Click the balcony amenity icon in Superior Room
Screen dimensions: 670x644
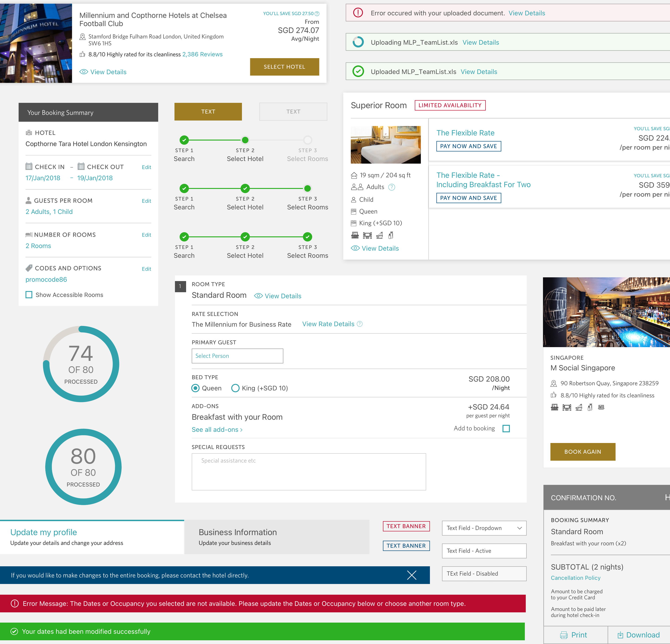[355, 235]
